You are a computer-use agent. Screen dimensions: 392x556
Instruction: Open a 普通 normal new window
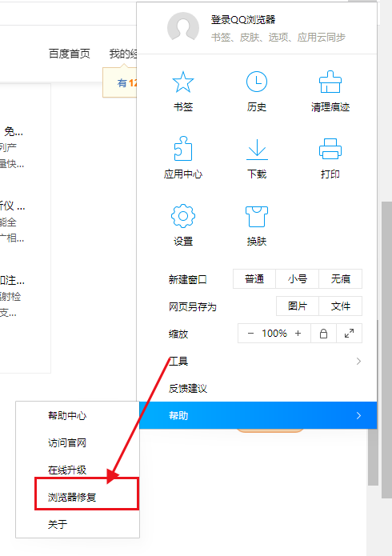pyautogui.click(x=254, y=279)
